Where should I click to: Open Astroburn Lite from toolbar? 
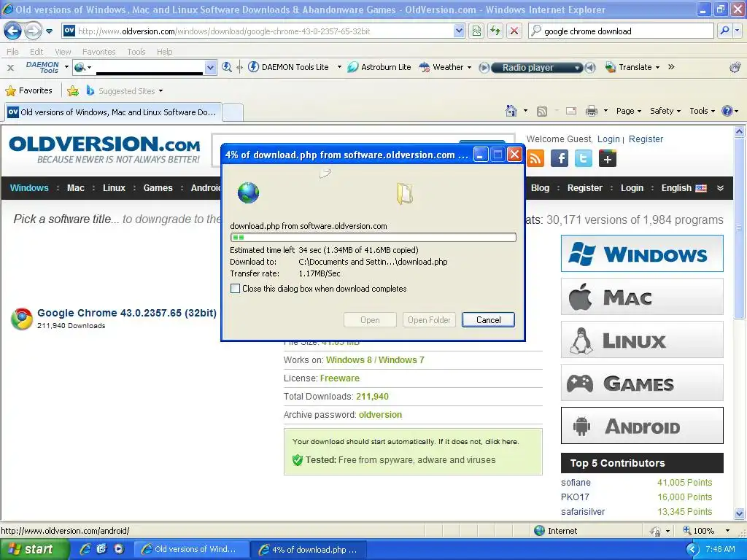click(x=379, y=67)
